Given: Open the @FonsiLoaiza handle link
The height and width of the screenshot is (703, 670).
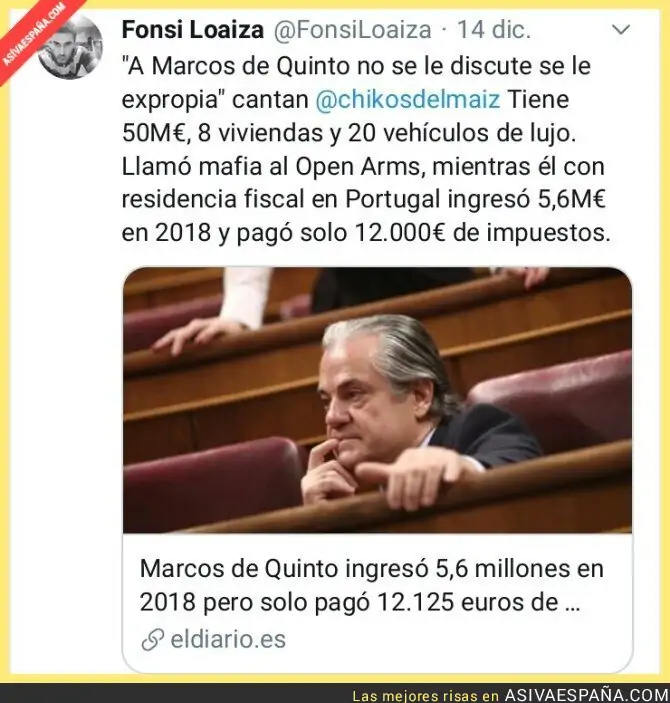Looking at the screenshot, I should pos(352,30).
